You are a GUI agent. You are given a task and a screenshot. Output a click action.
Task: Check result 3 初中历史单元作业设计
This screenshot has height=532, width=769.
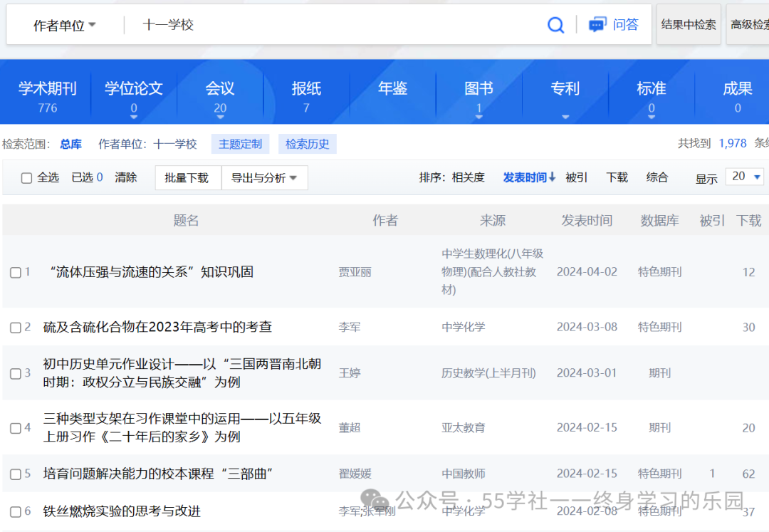pyautogui.click(x=16, y=374)
